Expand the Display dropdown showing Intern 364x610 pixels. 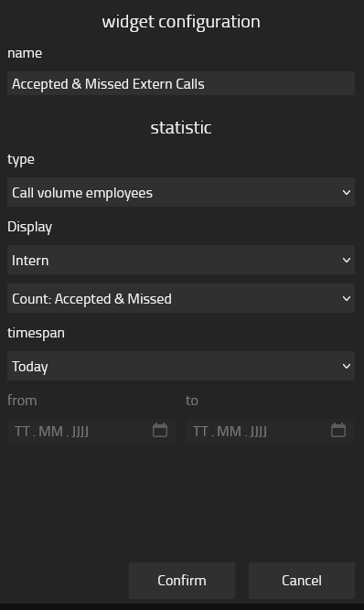pos(181,260)
